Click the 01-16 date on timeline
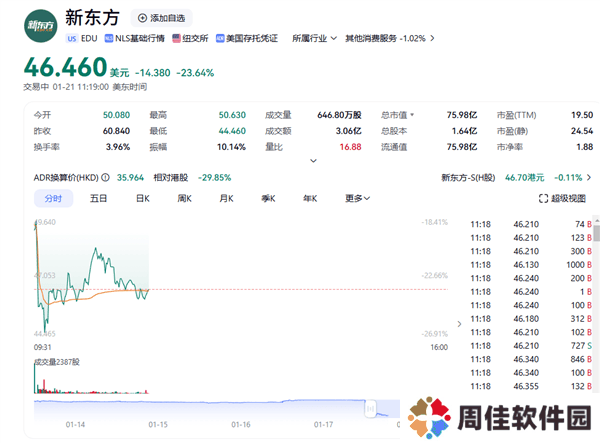 click(x=241, y=425)
